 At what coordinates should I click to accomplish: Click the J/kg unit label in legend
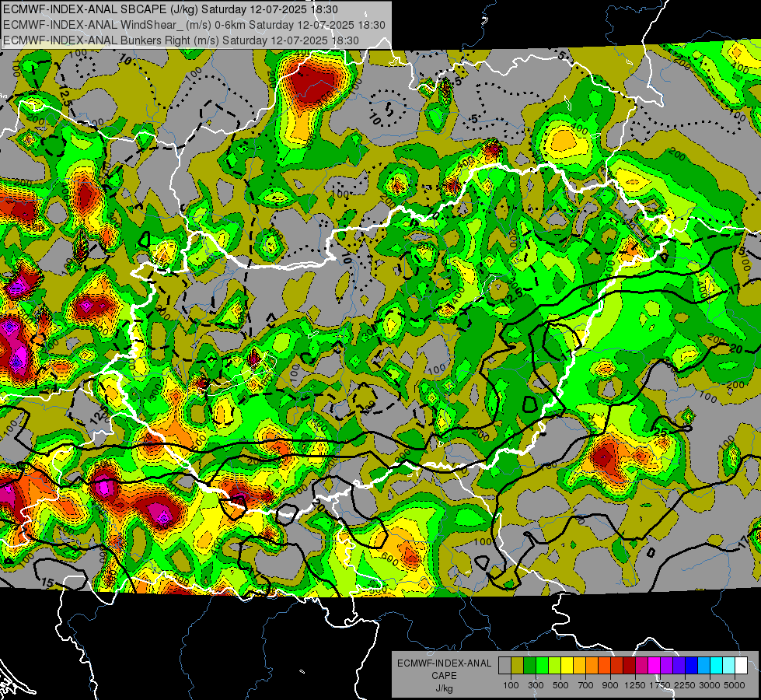click(444, 688)
